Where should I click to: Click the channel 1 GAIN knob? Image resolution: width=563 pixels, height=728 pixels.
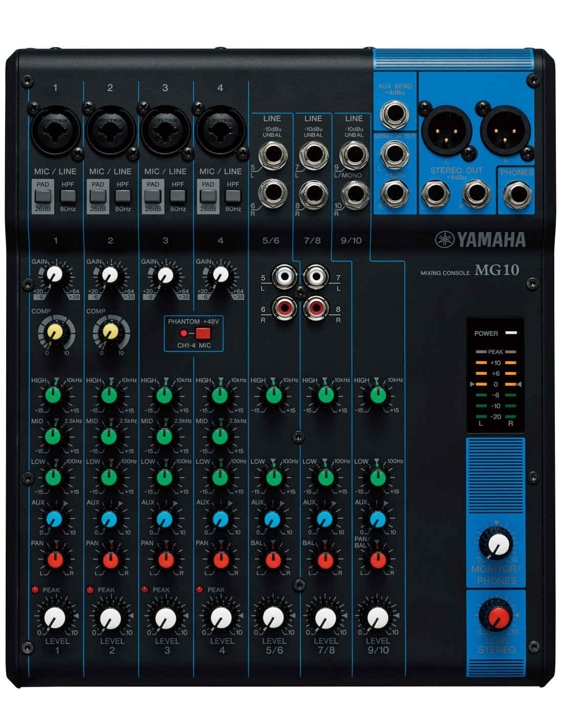coord(54,275)
